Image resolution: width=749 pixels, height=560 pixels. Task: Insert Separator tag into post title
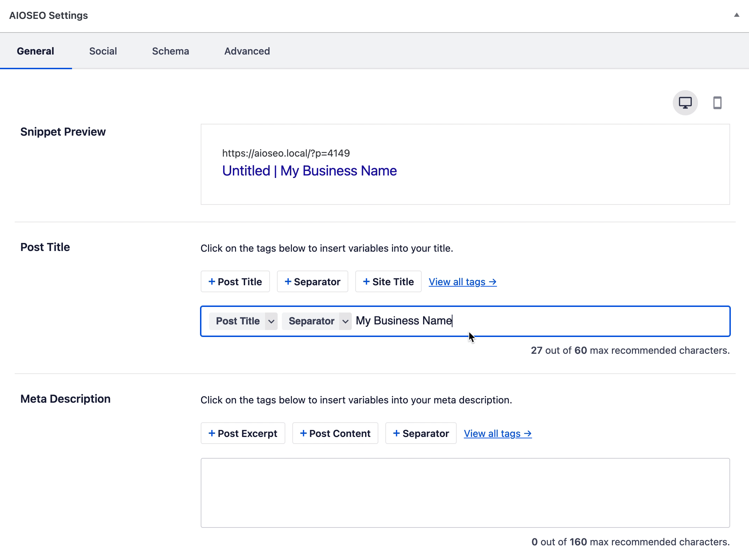pyautogui.click(x=312, y=281)
